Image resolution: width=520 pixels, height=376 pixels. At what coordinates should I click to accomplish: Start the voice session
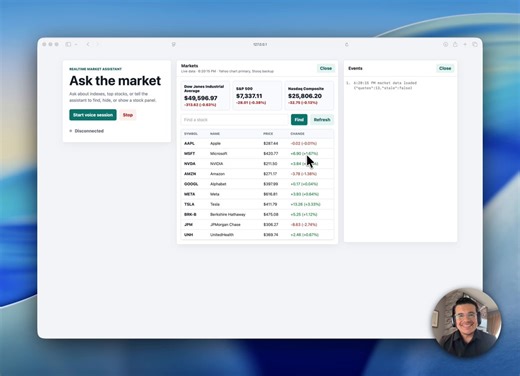coord(93,115)
